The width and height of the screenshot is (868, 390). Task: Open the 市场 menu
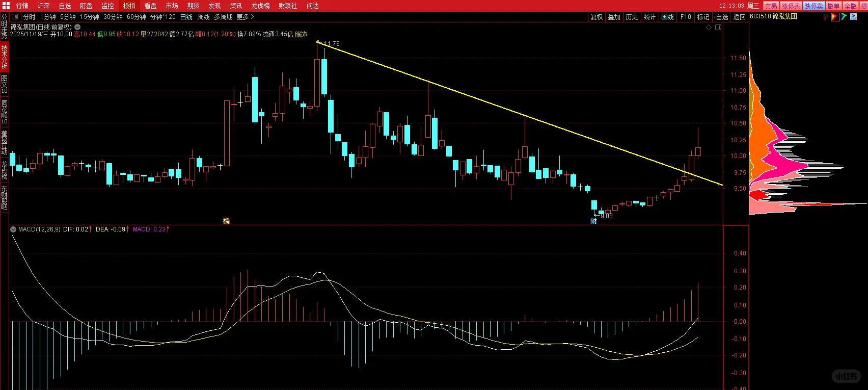tap(172, 6)
